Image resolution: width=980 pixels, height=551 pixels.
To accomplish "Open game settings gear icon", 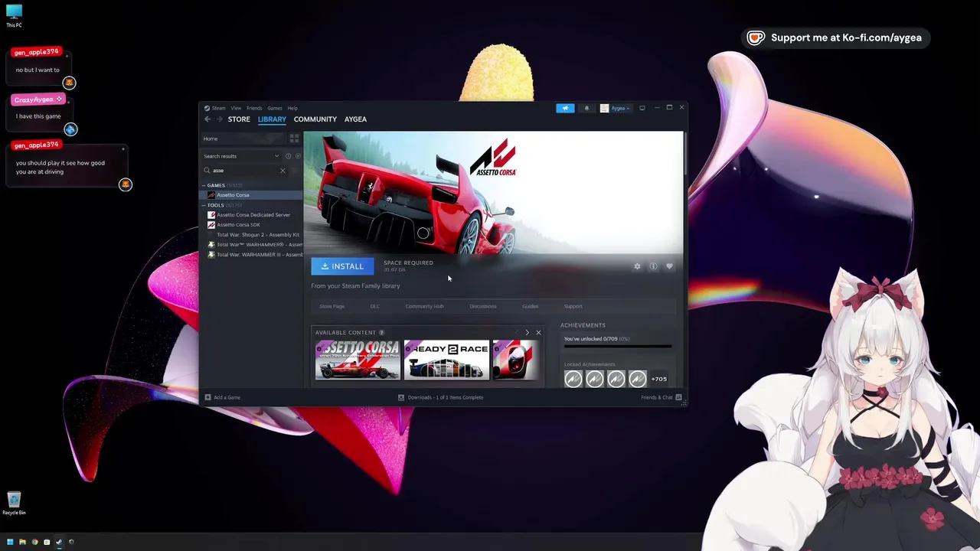I will coord(637,266).
